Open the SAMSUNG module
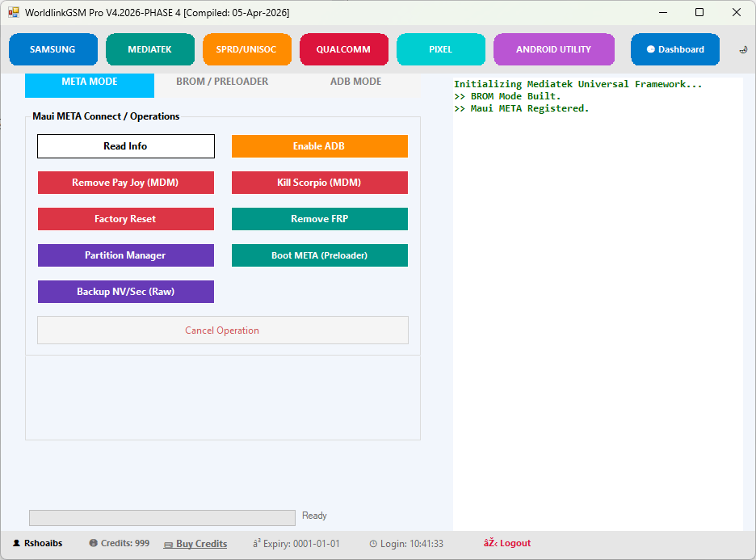The image size is (756, 560). coord(52,49)
